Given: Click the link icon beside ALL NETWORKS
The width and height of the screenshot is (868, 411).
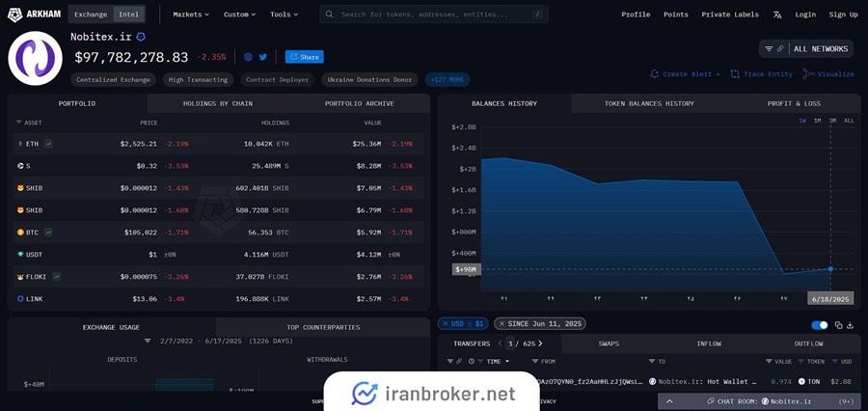Looking at the screenshot, I should (780, 49).
